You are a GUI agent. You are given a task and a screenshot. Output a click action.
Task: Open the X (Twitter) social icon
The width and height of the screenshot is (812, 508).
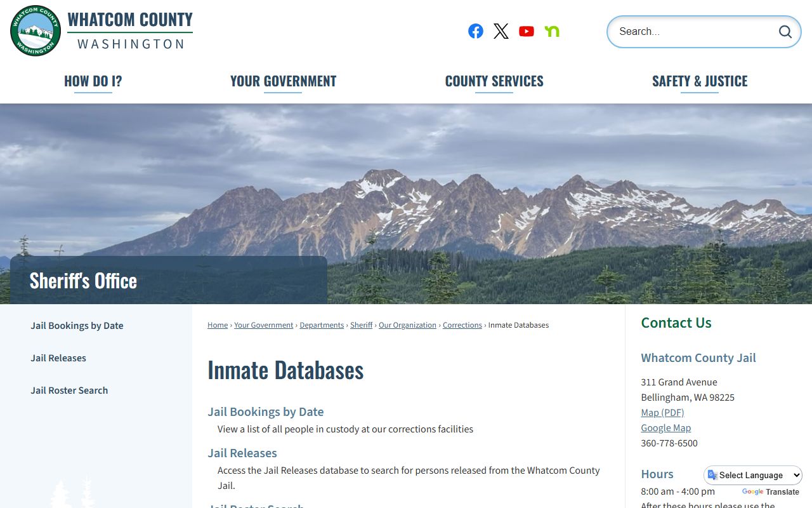(501, 31)
